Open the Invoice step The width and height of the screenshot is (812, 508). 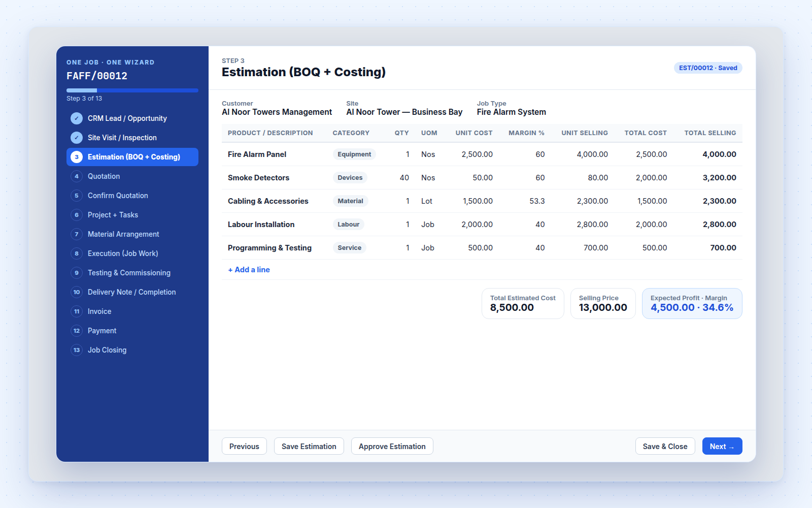point(132,311)
